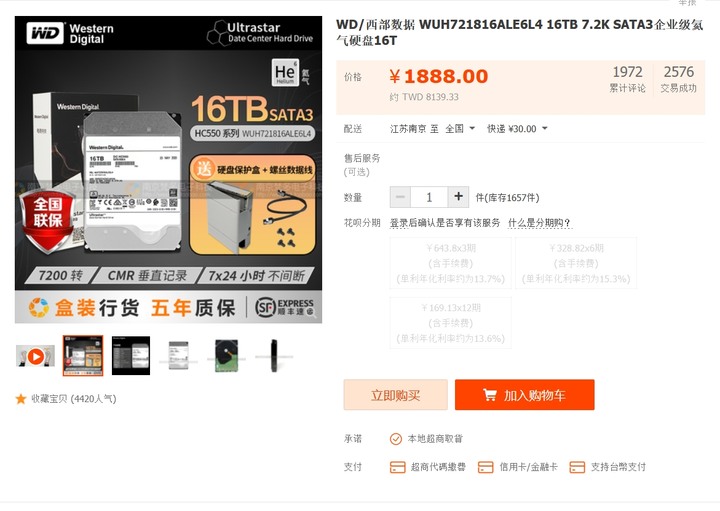Screen dimensions: 720x511
Task: Click the card icon next to 信用卡/金融卡
Action: (x=485, y=467)
